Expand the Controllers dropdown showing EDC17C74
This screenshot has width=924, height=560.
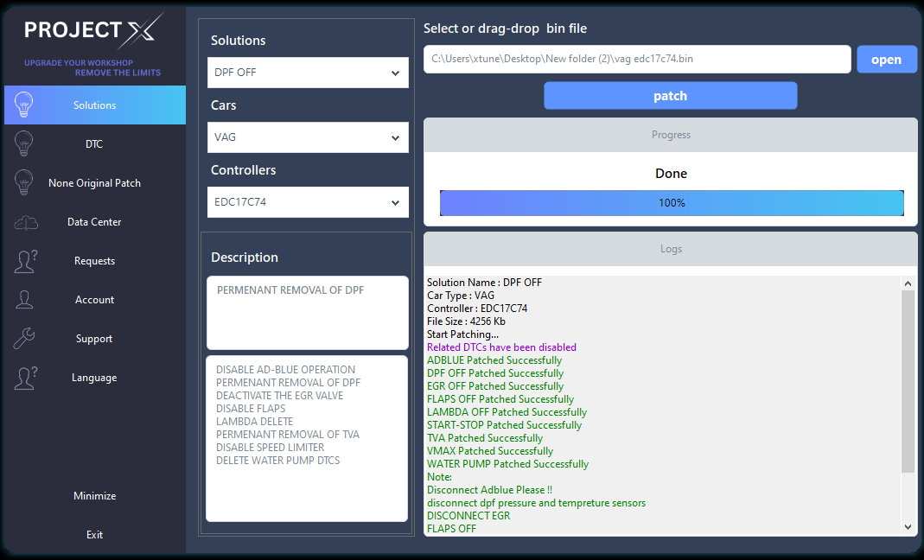(x=308, y=202)
